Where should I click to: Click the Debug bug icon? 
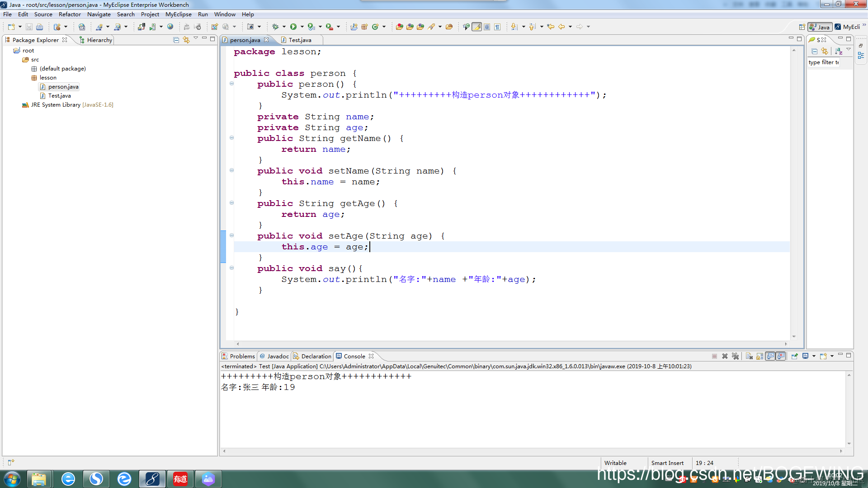pos(275,27)
